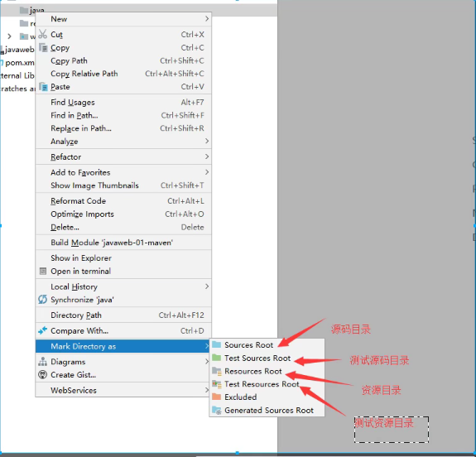Choose Directory Path
This screenshot has width=476, height=457.
[123, 315]
